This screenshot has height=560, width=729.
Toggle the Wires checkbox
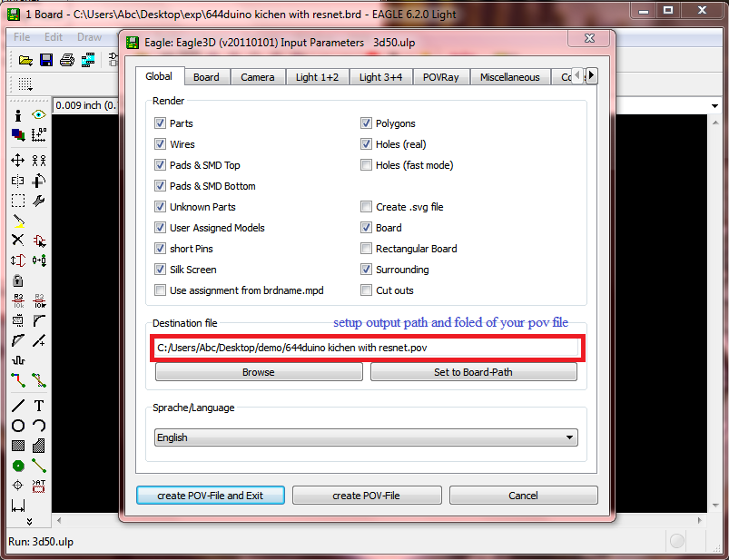[x=160, y=144]
